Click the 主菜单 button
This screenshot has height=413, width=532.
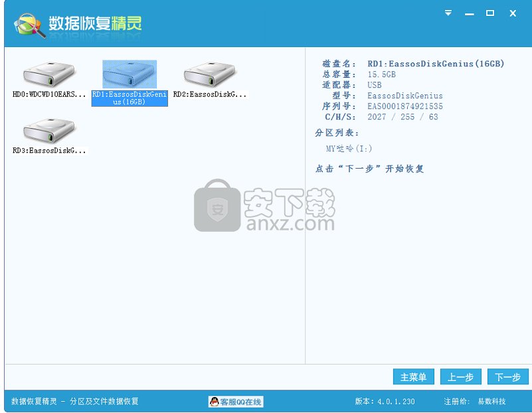click(414, 376)
